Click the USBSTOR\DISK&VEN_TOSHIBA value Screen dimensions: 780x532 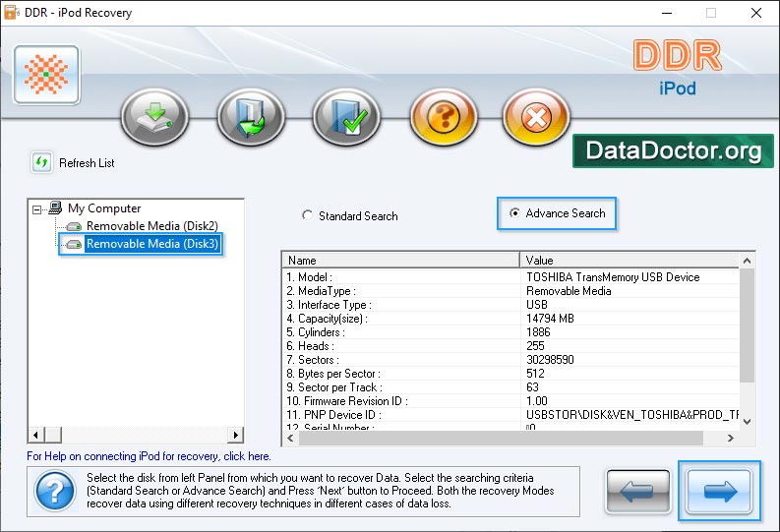click(632, 415)
